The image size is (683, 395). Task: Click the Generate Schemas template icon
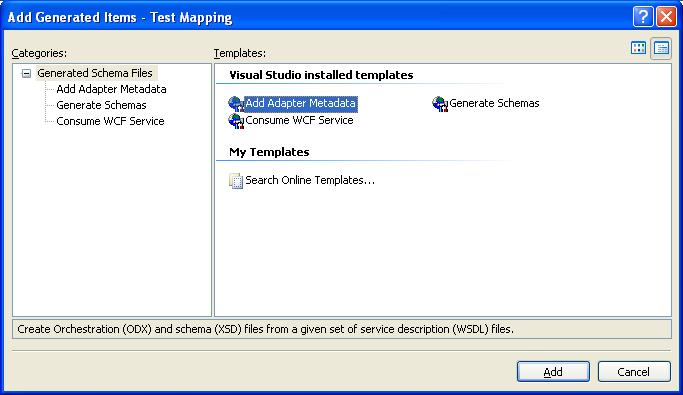point(440,104)
